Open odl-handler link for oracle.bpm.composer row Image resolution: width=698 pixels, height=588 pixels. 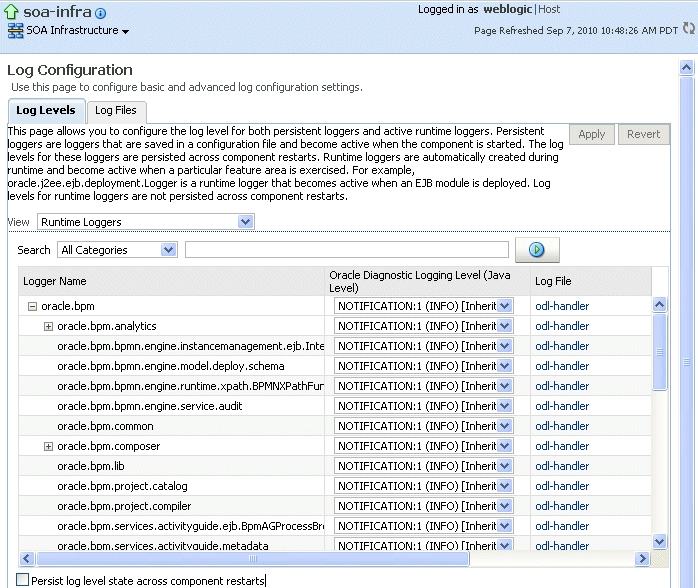click(x=562, y=446)
